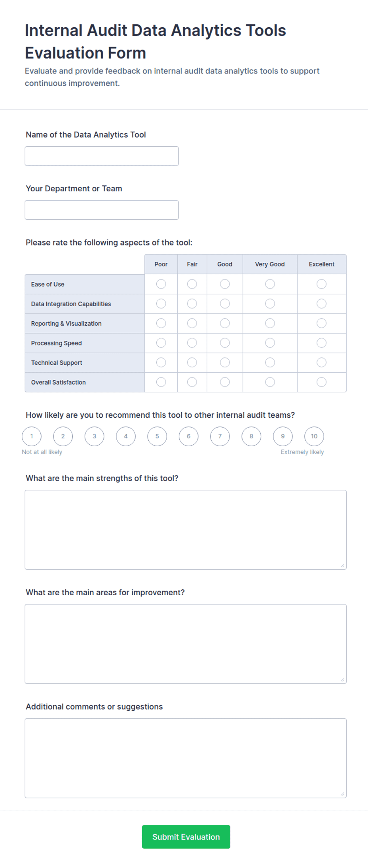368x868 pixels.
Task: Click the Name of the Data Analytics Tool field
Action: click(102, 156)
